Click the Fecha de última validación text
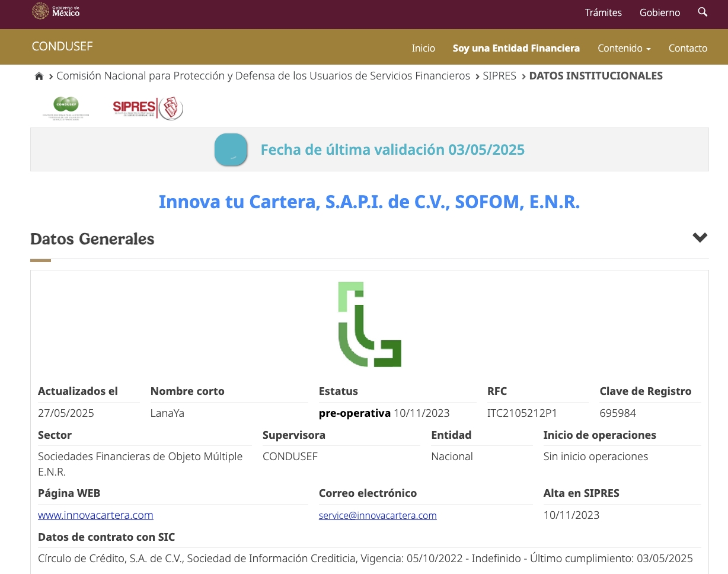This screenshot has width=728, height=574. (x=392, y=149)
